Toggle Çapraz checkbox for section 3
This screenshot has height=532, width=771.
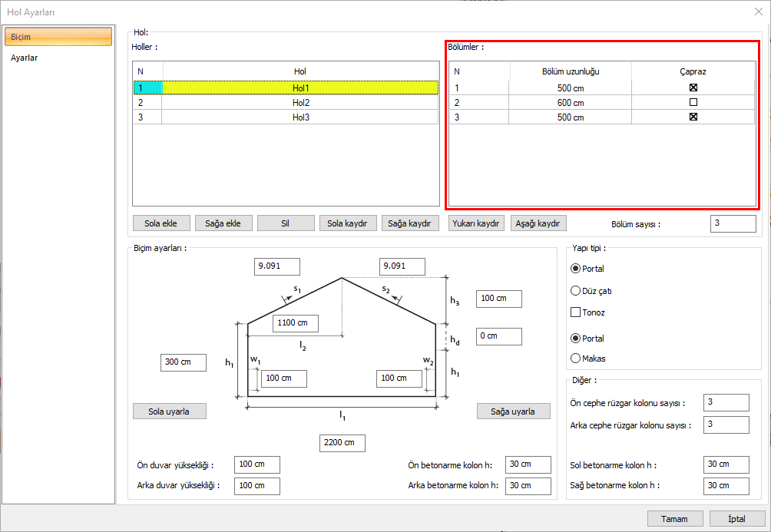[693, 117]
